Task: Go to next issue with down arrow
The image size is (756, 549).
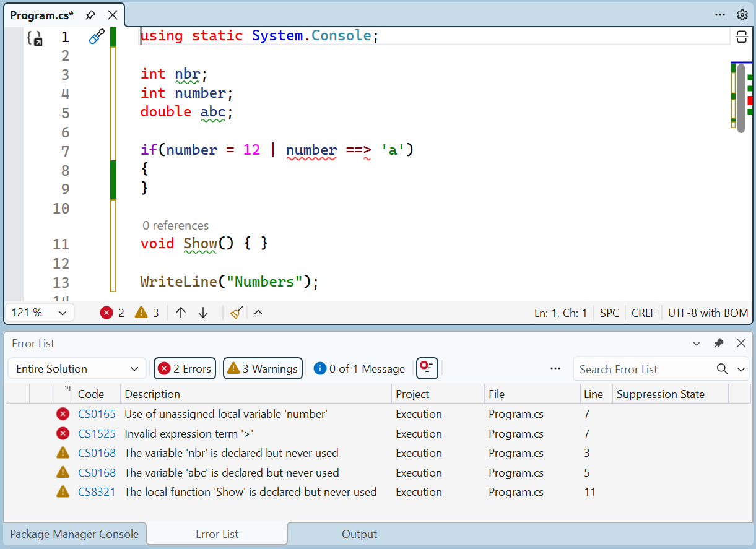Action: tap(203, 313)
